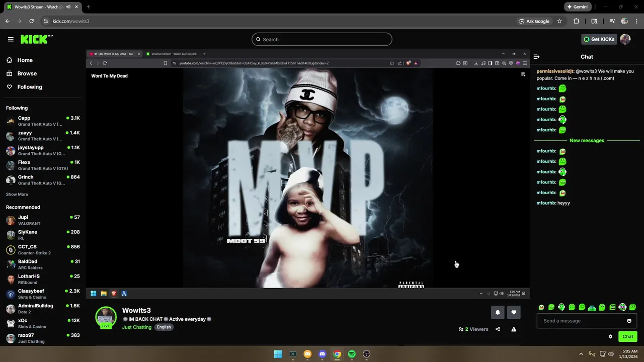Reload the page

coord(32,21)
